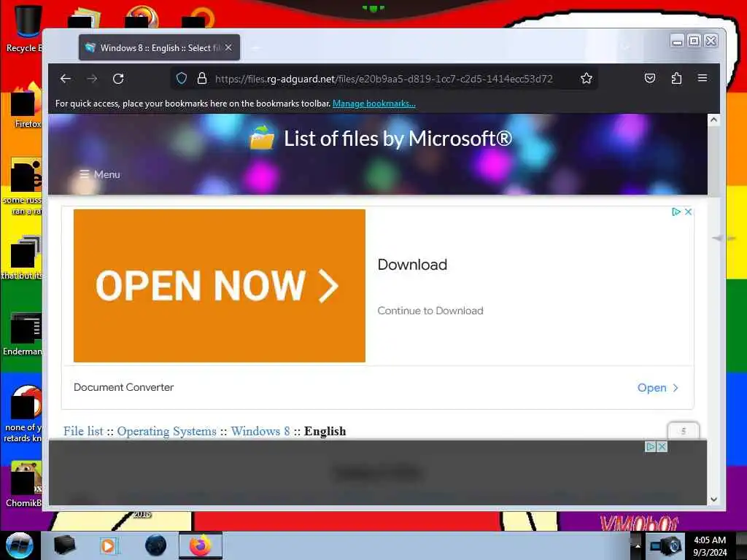
Task: Open the Extensions puzzle icon
Action: click(676, 78)
